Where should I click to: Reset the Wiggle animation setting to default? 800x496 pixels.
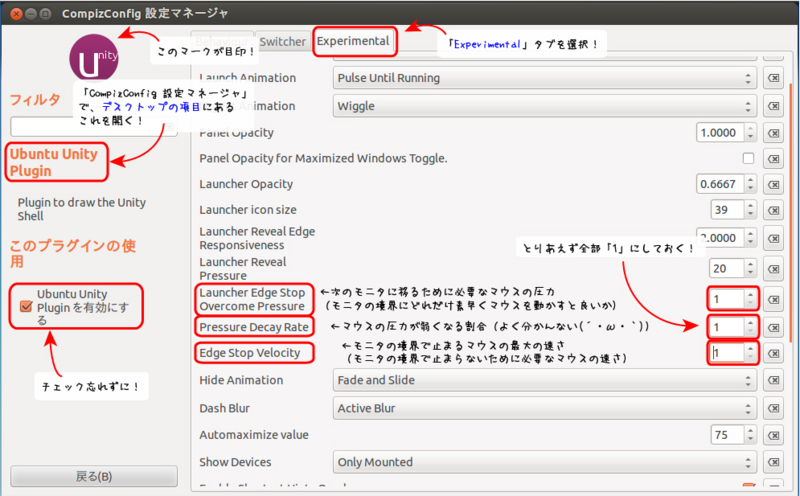pos(773,106)
